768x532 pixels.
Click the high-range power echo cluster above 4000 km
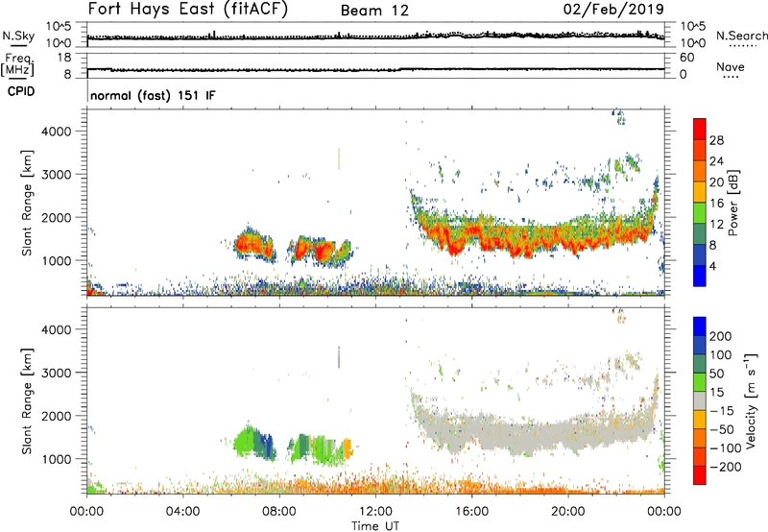point(619,117)
